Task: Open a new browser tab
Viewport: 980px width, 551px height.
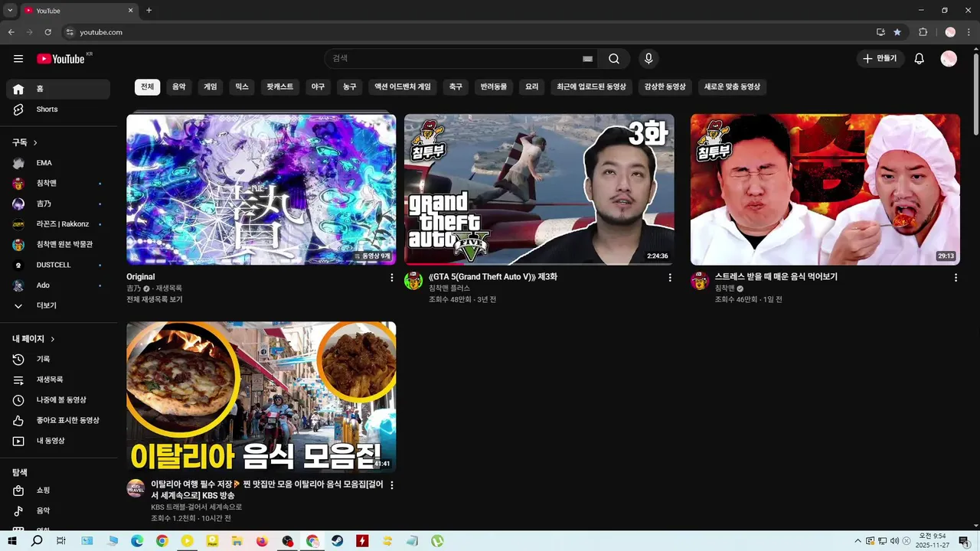Action: point(149,11)
